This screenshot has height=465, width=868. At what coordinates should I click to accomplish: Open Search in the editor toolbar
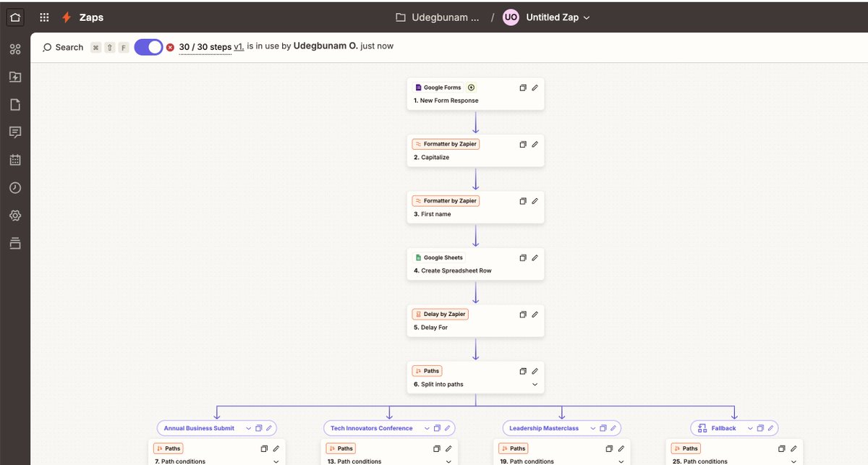pos(63,47)
